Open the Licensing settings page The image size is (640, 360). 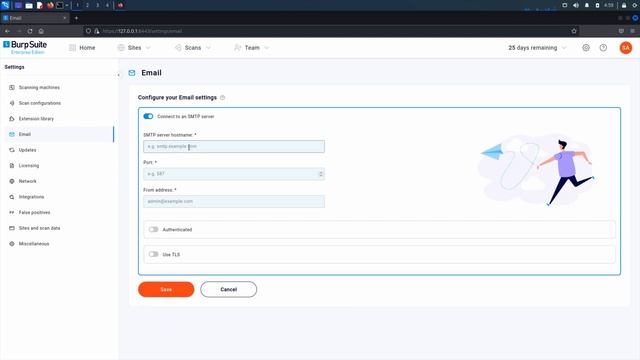(29, 165)
